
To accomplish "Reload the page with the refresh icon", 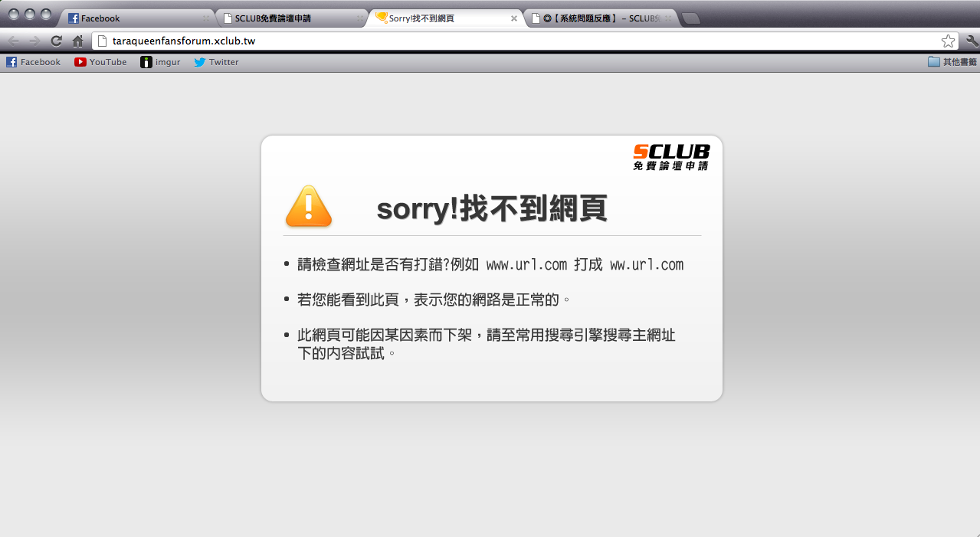I will point(56,41).
